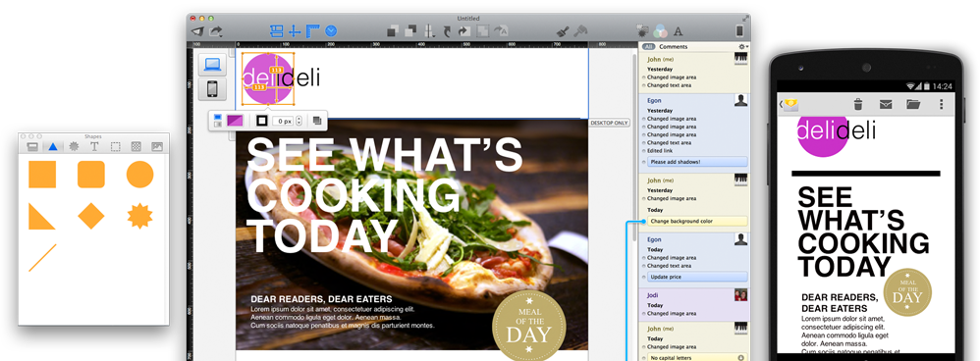Click the folder icon on phone
The height and width of the screenshot is (361, 980).
(913, 104)
